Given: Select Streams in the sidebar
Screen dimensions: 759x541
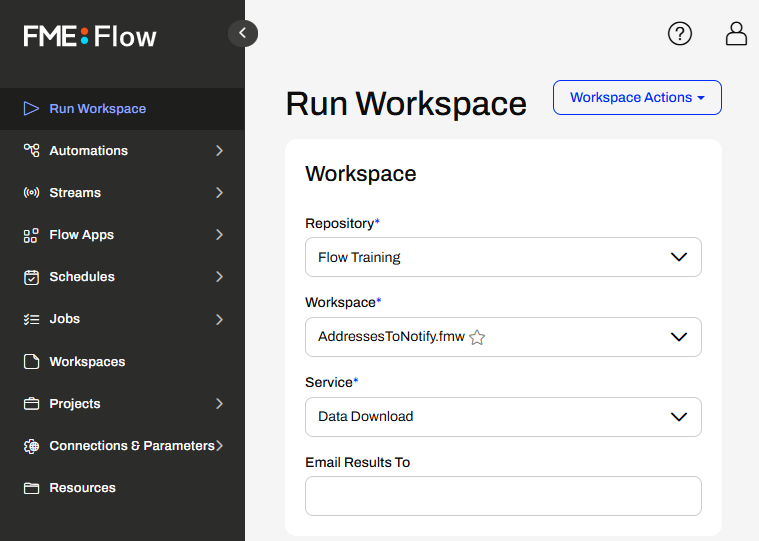Looking at the screenshot, I should [122, 193].
